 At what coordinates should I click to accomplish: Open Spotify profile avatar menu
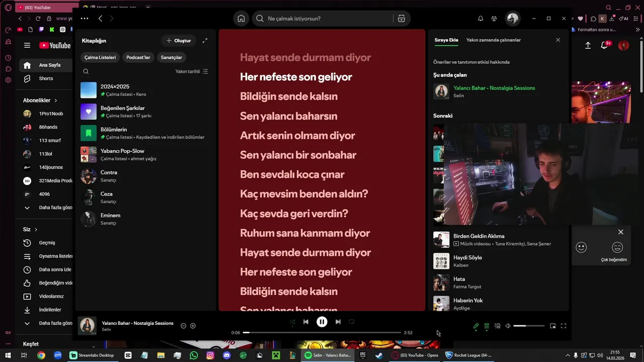click(x=513, y=19)
